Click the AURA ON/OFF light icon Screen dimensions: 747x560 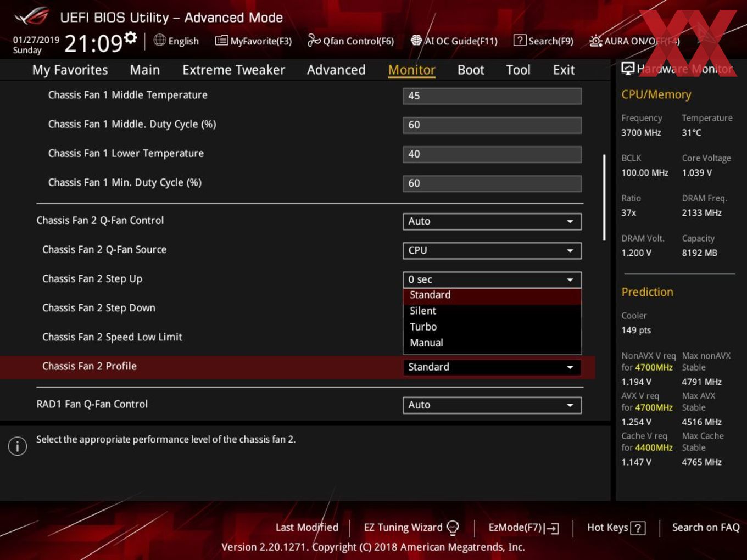(x=595, y=41)
